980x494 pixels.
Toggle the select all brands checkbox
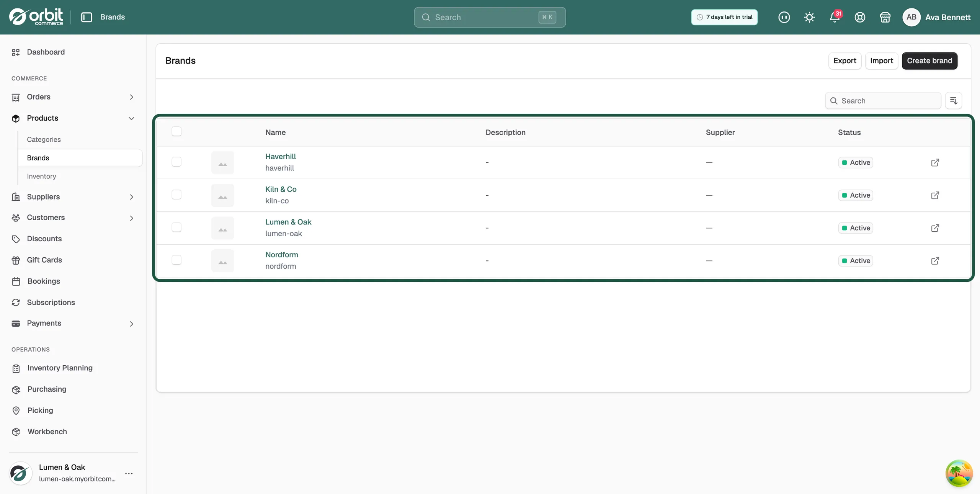(176, 131)
